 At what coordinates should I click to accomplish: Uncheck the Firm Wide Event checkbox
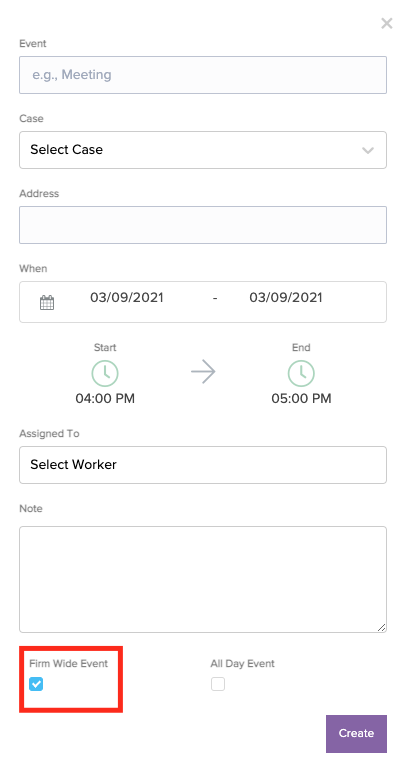[x=36, y=684]
